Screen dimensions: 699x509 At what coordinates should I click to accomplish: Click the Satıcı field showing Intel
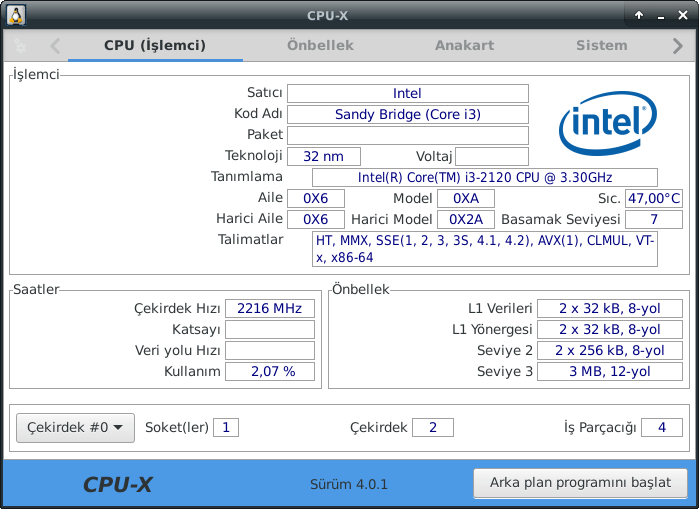tap(408, 94)
